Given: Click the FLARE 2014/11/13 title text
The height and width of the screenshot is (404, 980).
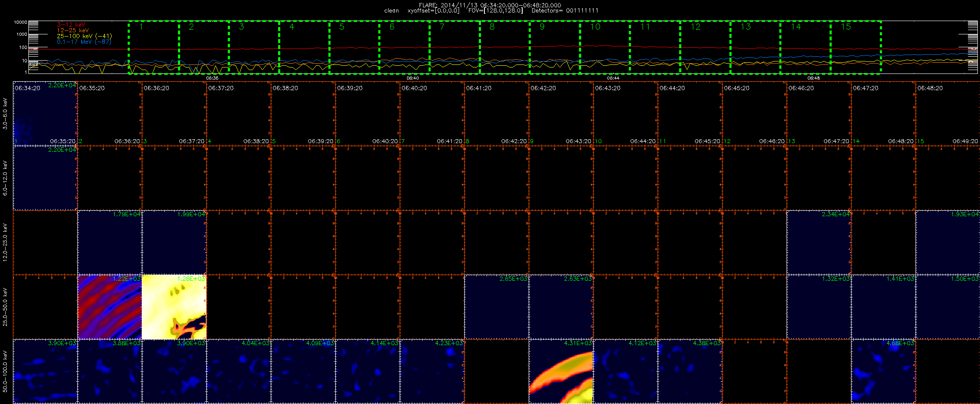Looking at the screenshot, I should coord(490,5).
